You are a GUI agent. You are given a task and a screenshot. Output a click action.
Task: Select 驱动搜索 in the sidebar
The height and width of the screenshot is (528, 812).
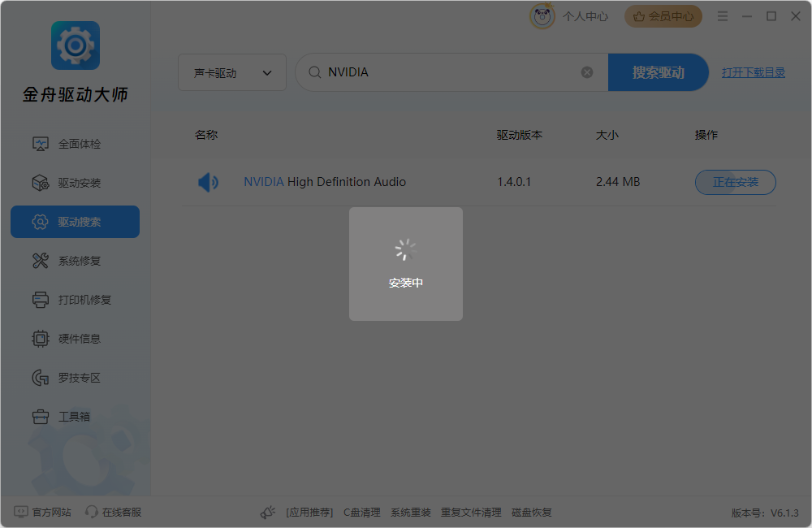tap(75, 222)
